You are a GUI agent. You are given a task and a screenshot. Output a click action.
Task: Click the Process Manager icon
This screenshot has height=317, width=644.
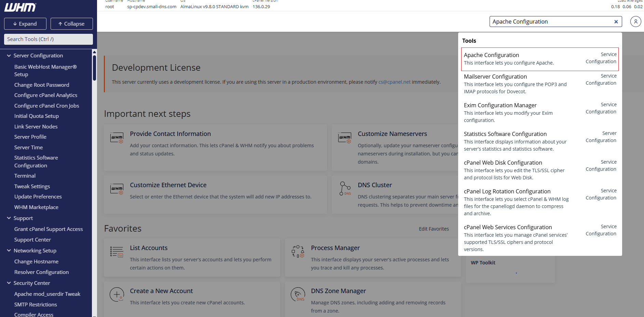point(298,251)
